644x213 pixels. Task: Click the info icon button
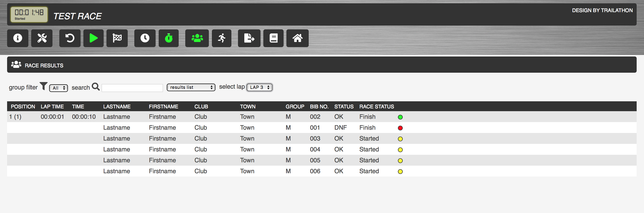[x=17, y=38]
